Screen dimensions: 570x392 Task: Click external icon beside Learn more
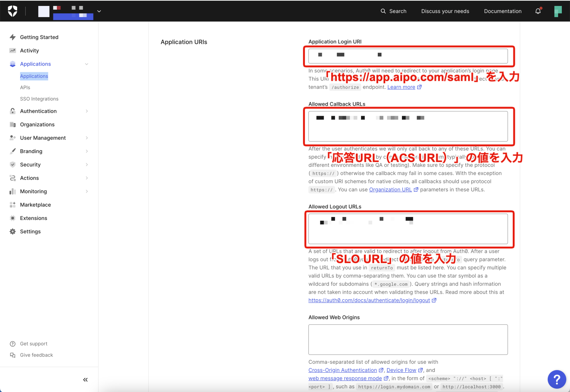419,87
